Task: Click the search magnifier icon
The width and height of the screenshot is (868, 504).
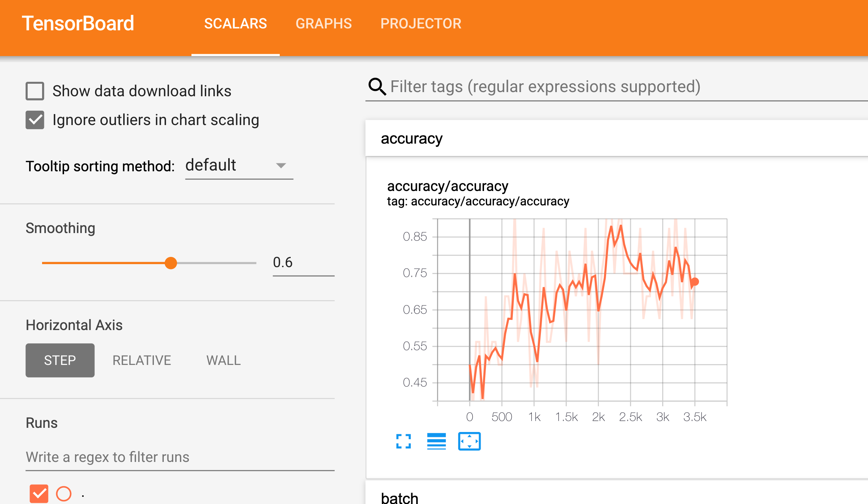Action: [377, 86]
